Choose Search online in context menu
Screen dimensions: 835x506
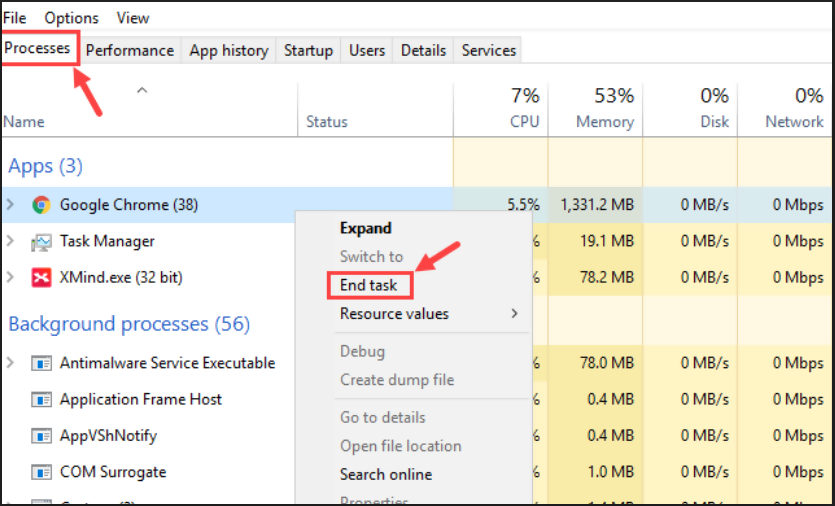(x=386, y=474)
